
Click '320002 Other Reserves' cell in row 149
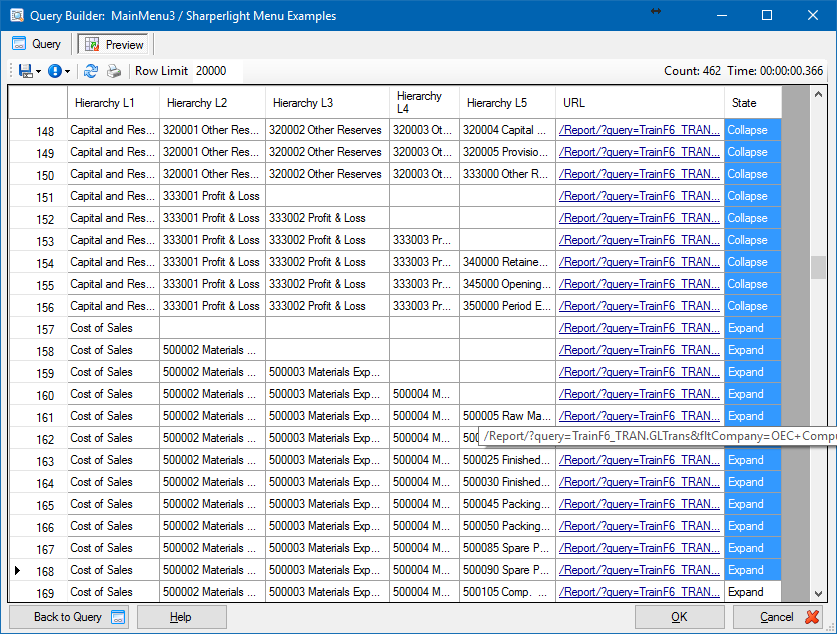point(327,152)
